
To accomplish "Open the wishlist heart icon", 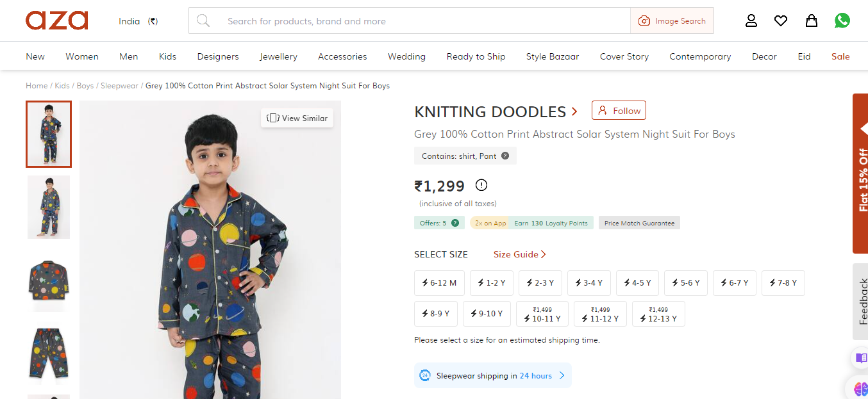I will pyautogui.click(x=781, y=21).
